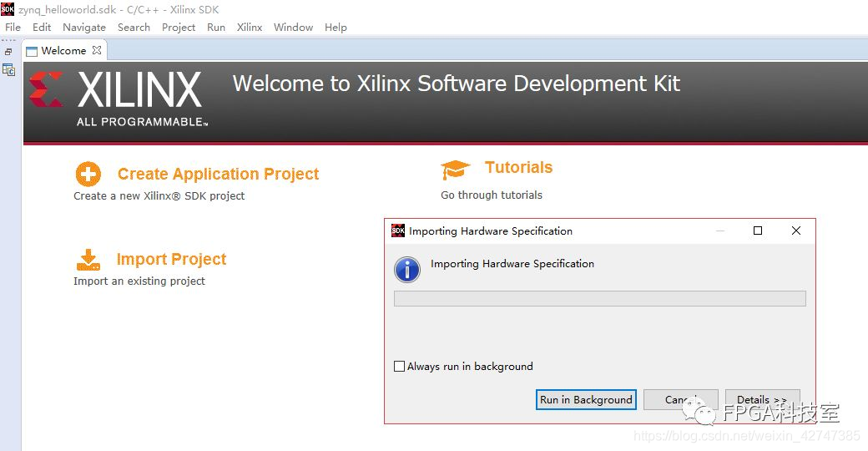Click the Xilinx logo in the banner

(x=118, y=98)
